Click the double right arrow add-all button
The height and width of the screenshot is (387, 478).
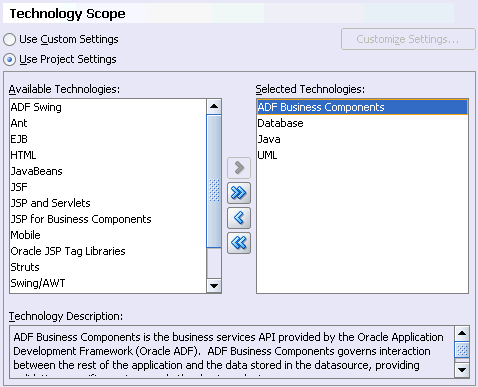click(239, 193)
